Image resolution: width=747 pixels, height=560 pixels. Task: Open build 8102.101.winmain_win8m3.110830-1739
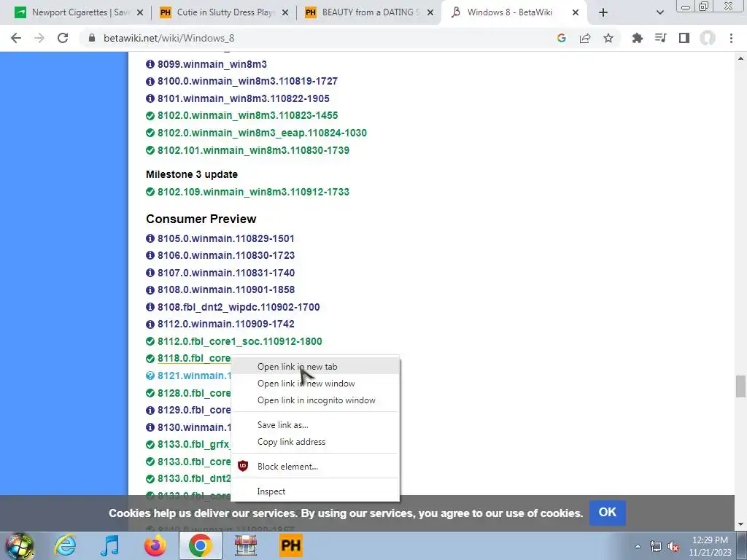click(x=253, y=150)
